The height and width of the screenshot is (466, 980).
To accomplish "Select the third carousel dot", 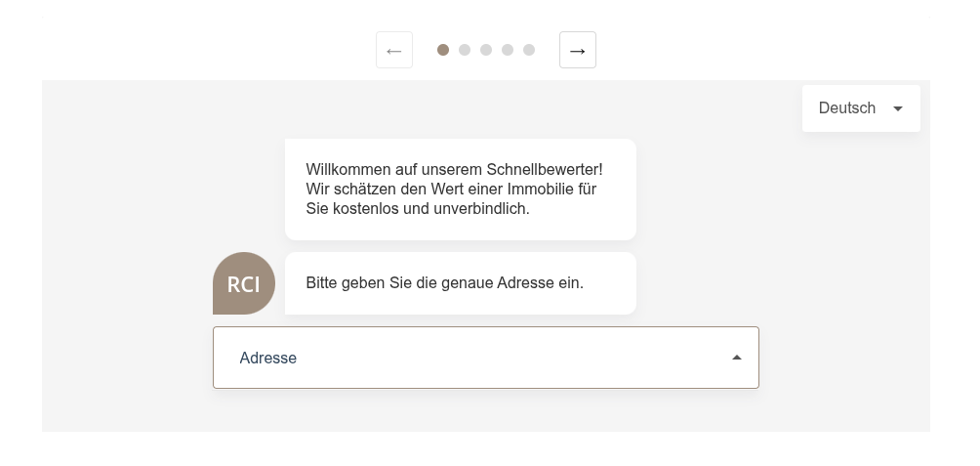I will tap(486, 50).
